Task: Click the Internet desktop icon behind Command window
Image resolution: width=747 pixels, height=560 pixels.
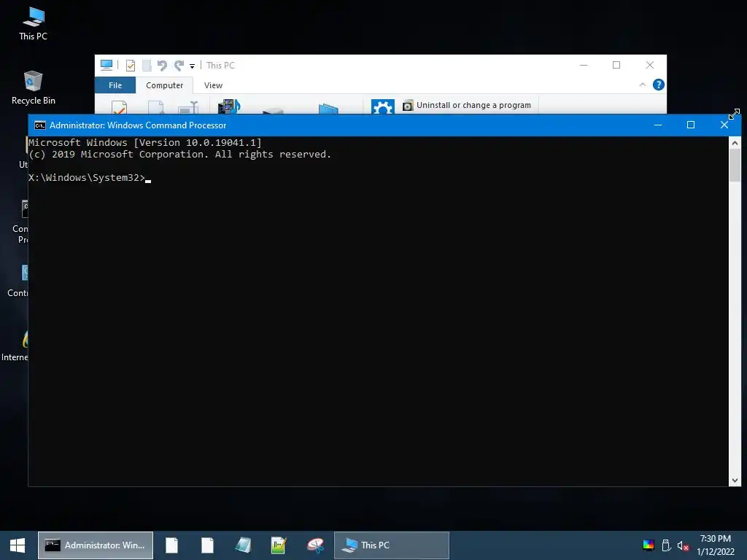Action: click(x=15, y=345)
